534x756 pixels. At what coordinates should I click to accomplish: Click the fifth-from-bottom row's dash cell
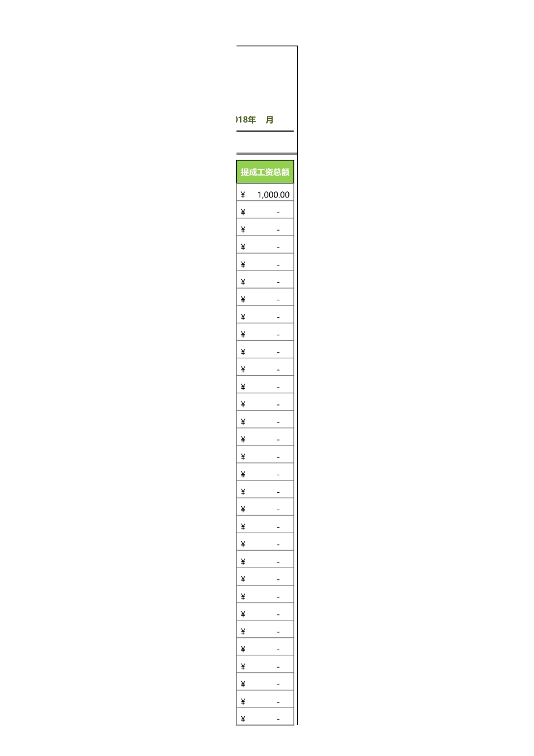click(278, 650)
